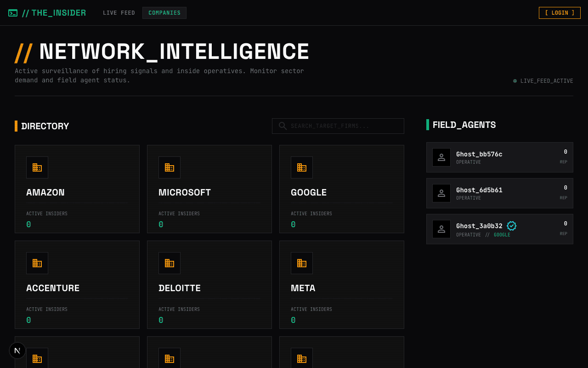Click the Amazon building icon
The image size is (588, 368).
coord(37,167)
